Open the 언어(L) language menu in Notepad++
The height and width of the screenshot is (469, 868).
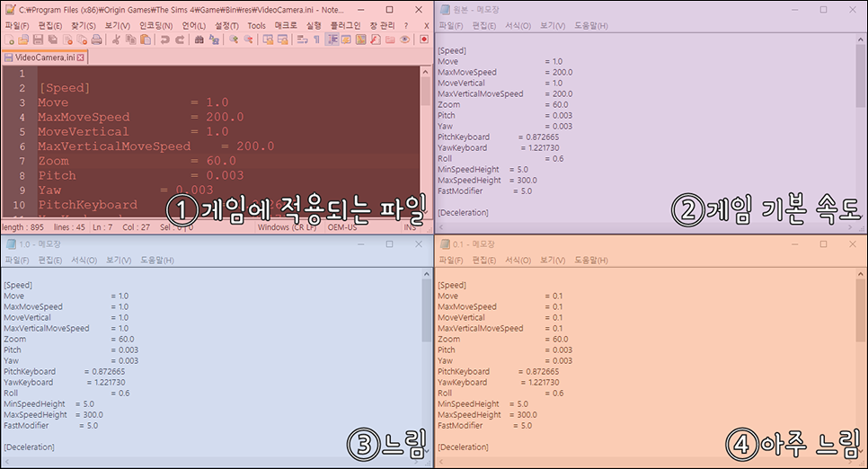click(193, 25)
